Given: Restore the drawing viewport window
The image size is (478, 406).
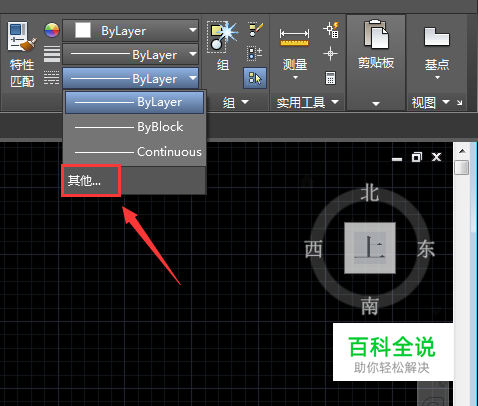Looking at the screenshot, I should click(x=417, y=157).
